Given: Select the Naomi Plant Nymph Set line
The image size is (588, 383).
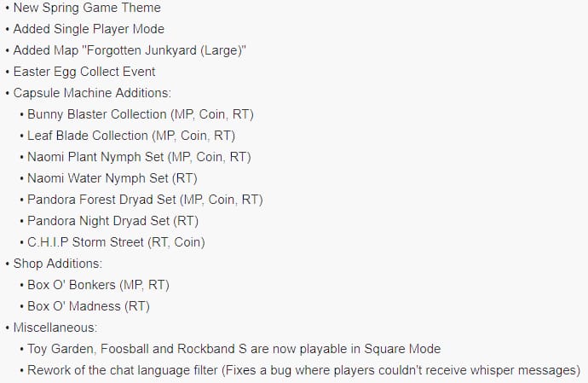Looking at the screenshot, I should [x=139, y=157].
